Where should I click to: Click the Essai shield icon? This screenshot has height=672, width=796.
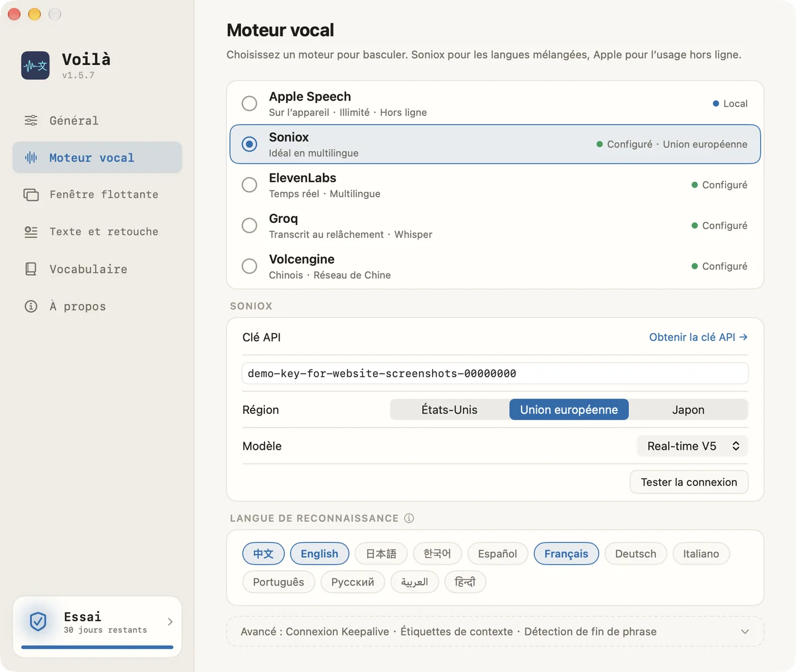[38, 621]
